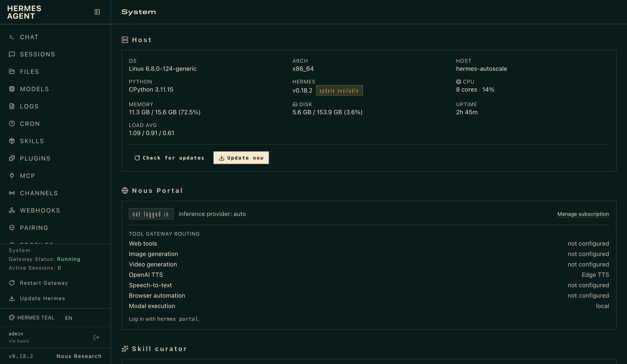Open the Chat page

pyautogui.click(x=55, y=37)
